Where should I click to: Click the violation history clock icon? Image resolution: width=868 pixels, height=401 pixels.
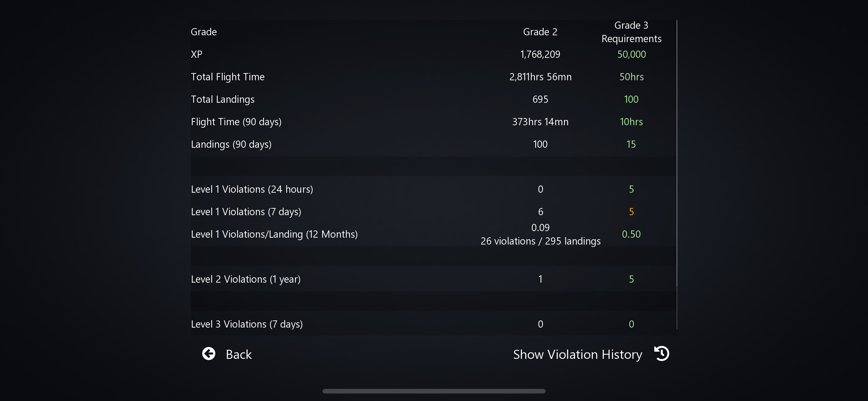click(662, 354)
